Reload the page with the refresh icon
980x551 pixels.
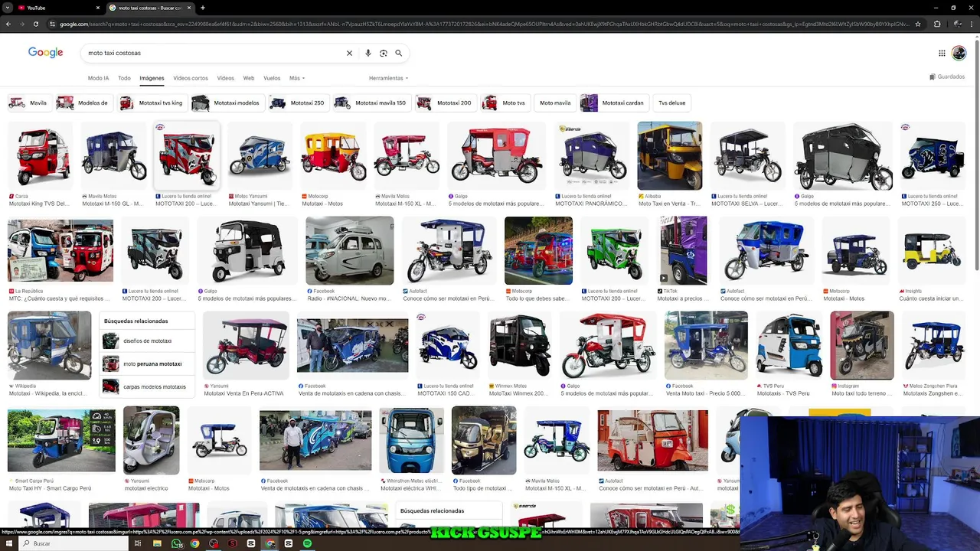pyautogui.click(x=36, y=24)
